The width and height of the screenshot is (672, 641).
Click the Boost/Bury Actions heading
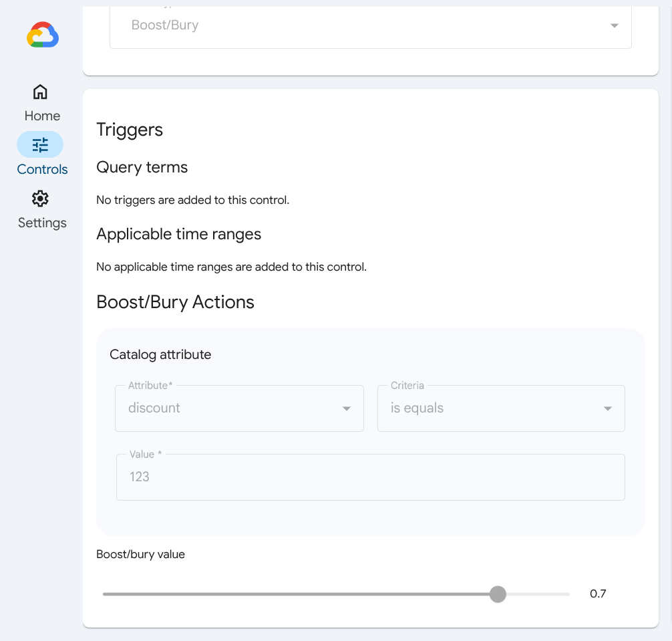pyautogui.click(x=175, y=302)
